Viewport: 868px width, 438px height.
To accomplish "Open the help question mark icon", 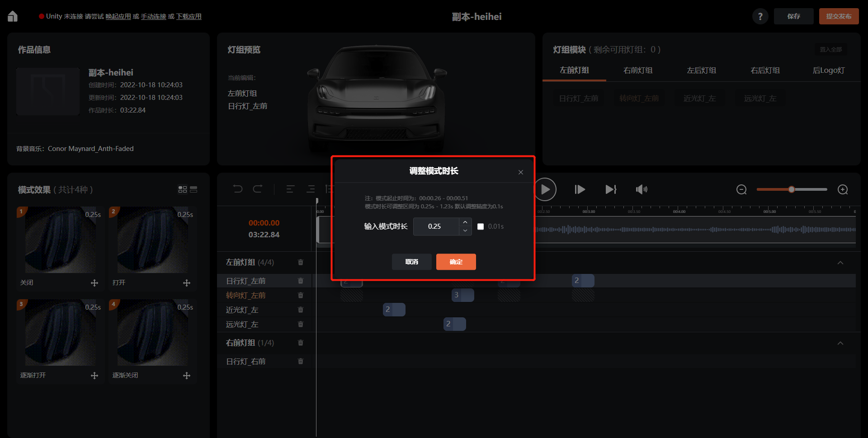I will 760,16.
